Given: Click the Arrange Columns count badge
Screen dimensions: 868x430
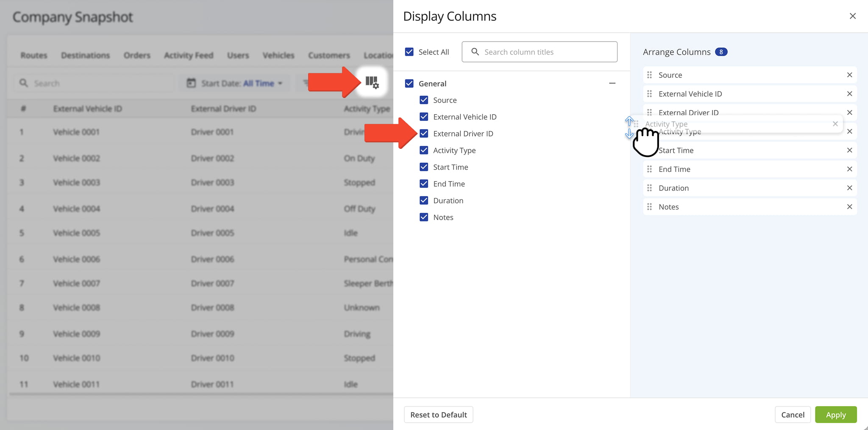Looking at the screenshot, I should click(721, 52).
